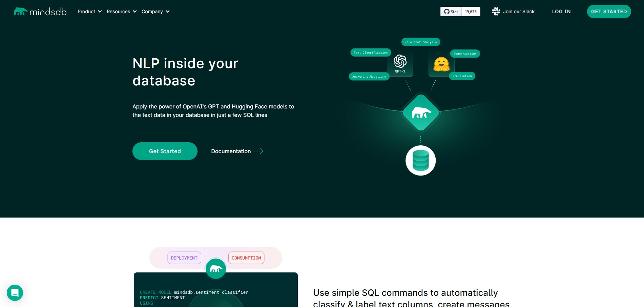The image size is (644, 307).
Task: Click the Translation tag
Action: click(462, 76)
